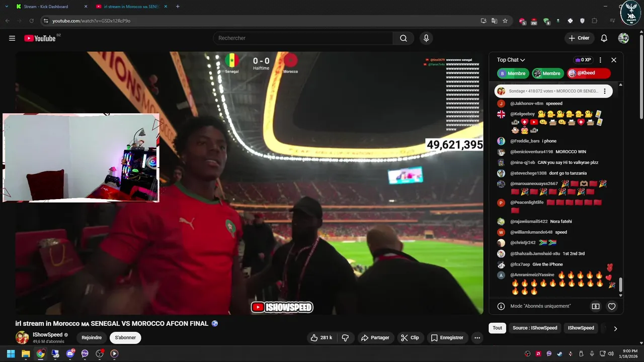Show next filter chips with arrow
This screenshot has width=644, height=362.
point(615,328)
